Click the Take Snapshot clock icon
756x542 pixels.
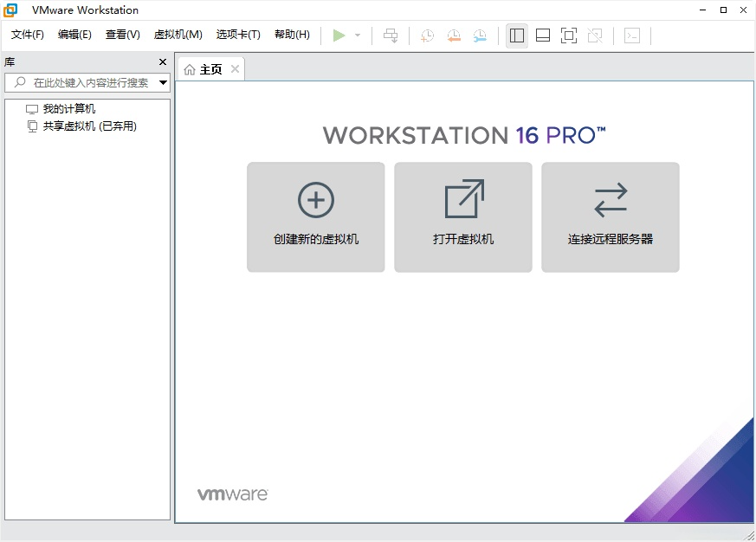pyautogui.click(x=427, y=35)
